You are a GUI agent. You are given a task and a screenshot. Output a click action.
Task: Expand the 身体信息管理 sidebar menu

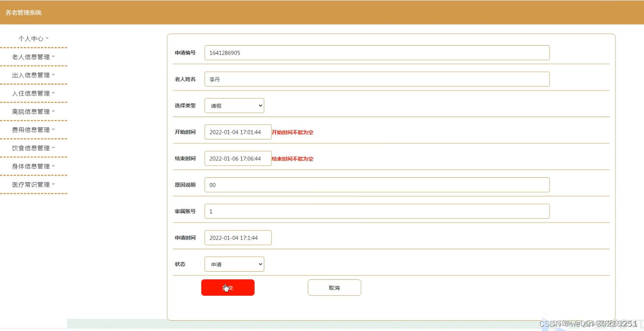point(34,166)
